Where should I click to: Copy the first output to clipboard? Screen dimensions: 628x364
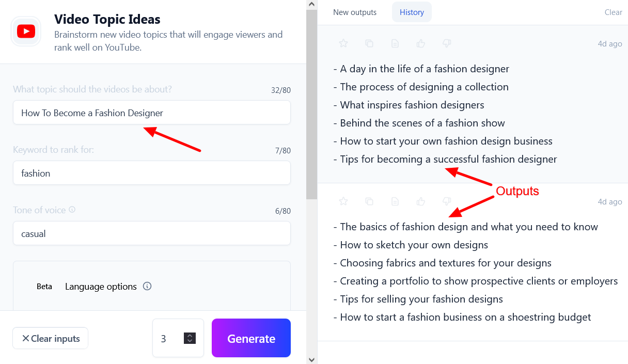[369, 44]
